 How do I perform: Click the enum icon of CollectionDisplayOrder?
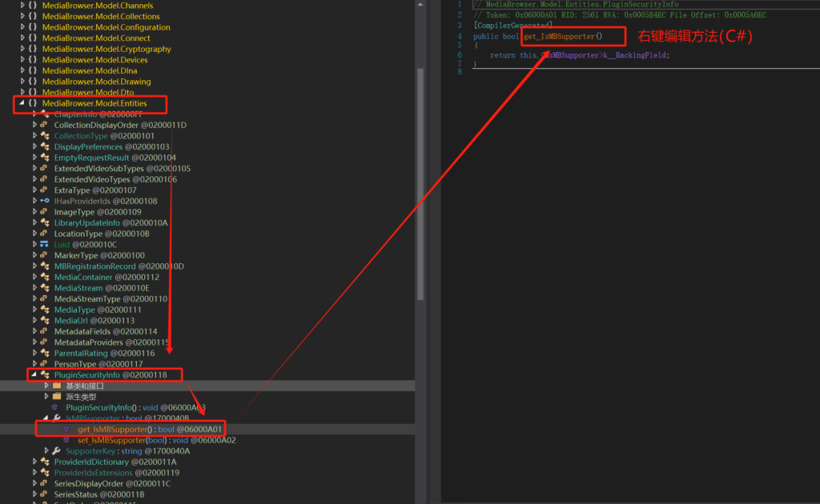click(45, 125)
